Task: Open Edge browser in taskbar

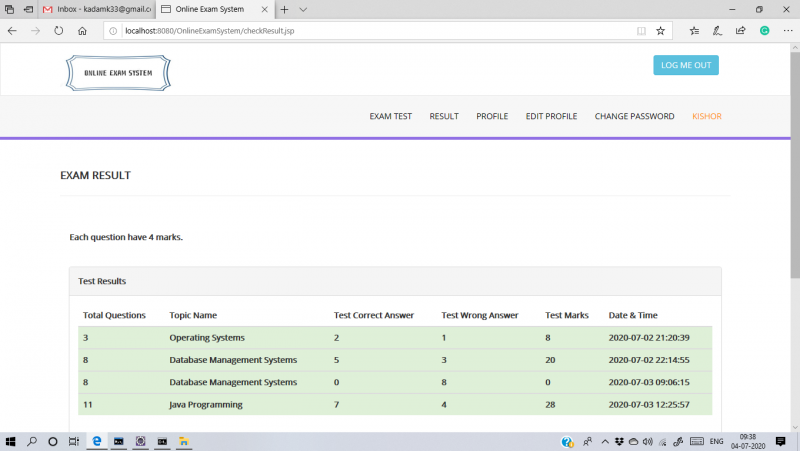Action: point(96,442)
